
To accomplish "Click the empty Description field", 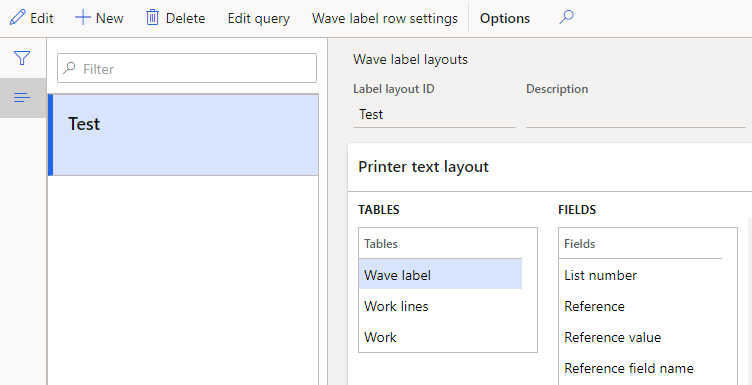I will tap(635, 115).
